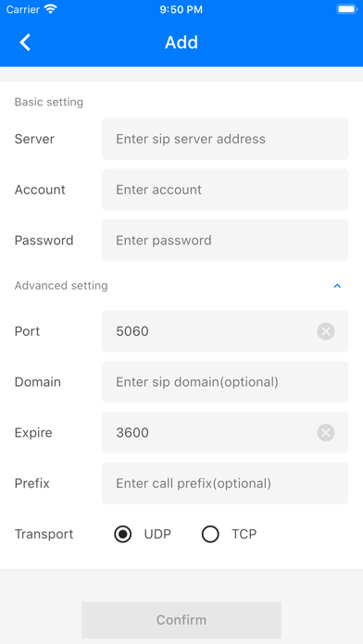This screenshot has height=644, width=363.
Task: Clear the Port field value
Action: (326, 331)
